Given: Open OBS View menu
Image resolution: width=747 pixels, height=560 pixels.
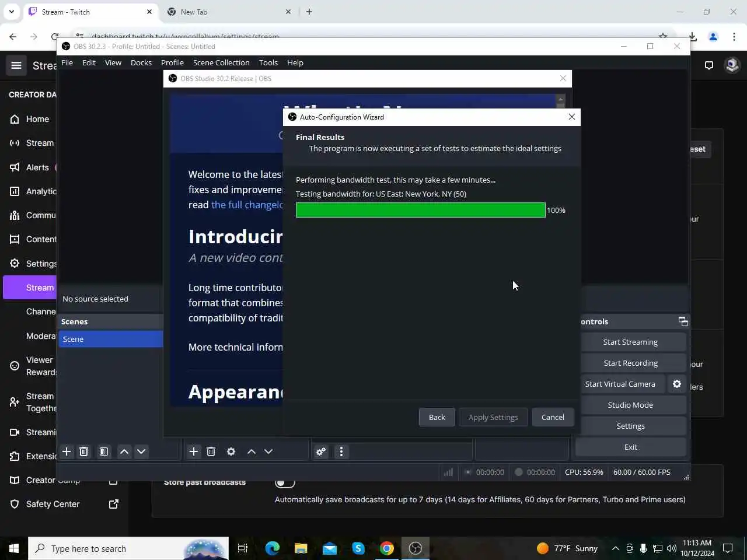Looking at the screenshot, I should point(113,62).
